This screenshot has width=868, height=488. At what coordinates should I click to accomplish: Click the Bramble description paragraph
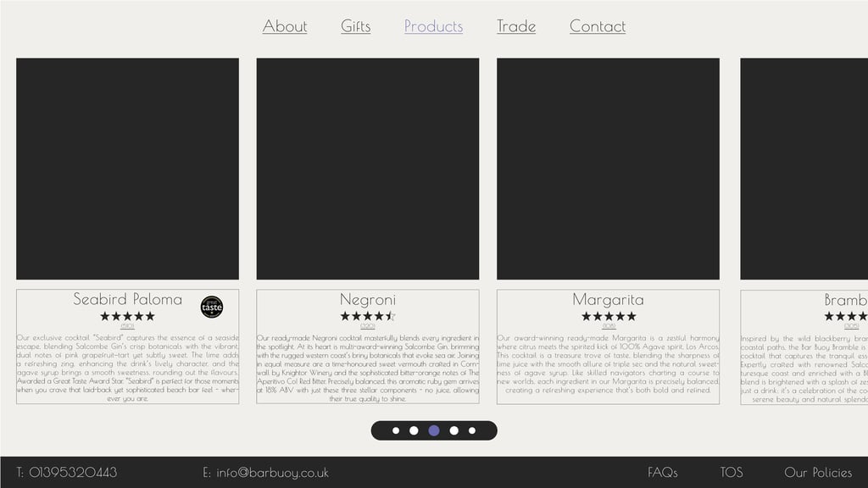(804, 368)
